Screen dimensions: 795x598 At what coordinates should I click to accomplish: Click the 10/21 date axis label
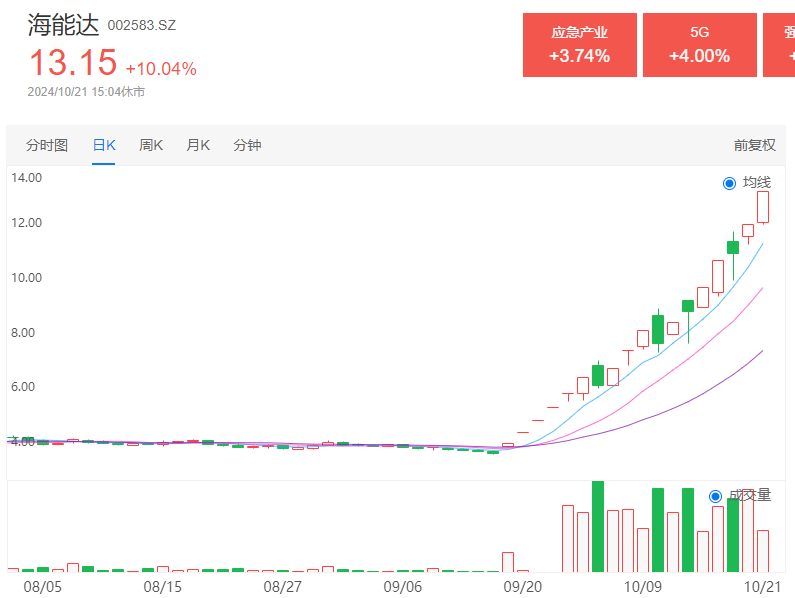[x=763, y=587]
